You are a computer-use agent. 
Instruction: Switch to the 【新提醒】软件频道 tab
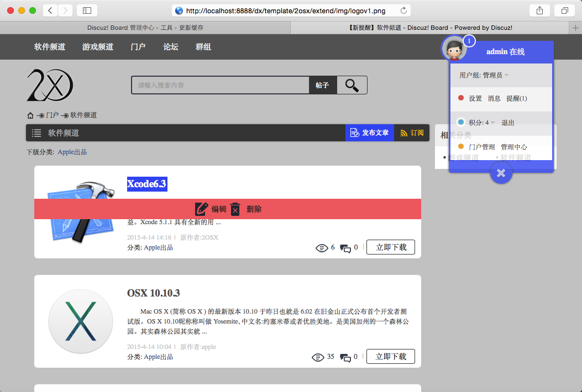pos(430,28)
